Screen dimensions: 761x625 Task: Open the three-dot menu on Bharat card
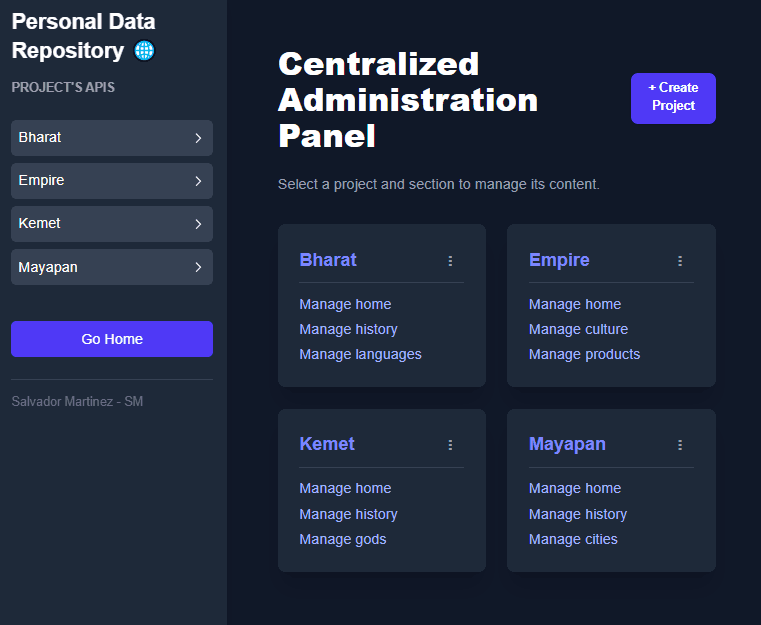pos(450,261)
